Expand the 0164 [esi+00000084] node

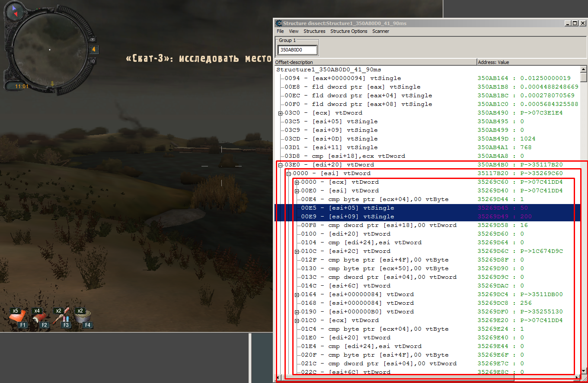[297, 294]
